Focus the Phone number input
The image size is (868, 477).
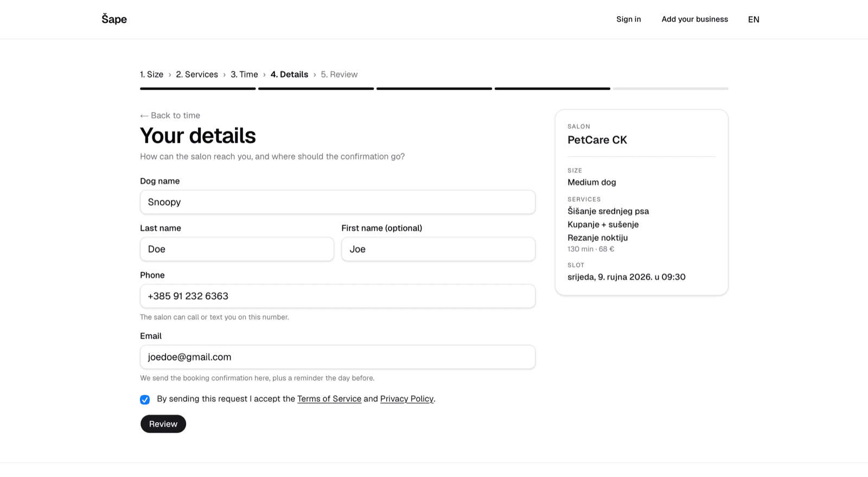(x=337, y=296)
